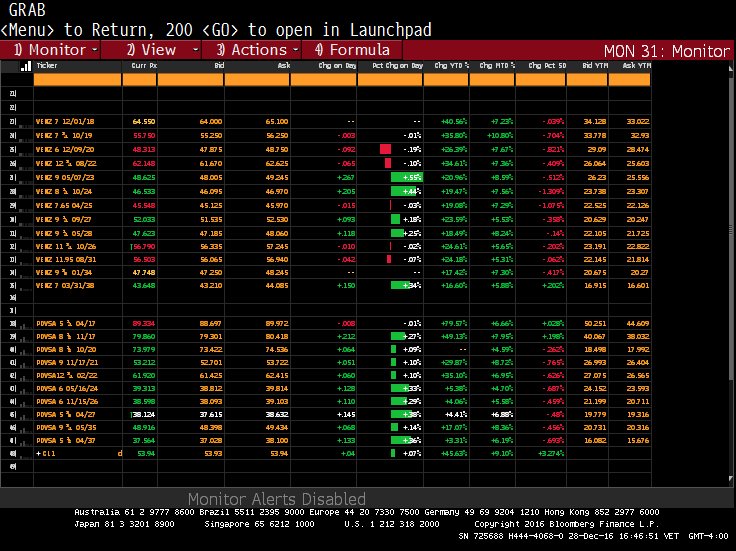Viewport: 736px width, 551px height.
Task: Open the 2) View menu
Action: click(151, 50)
